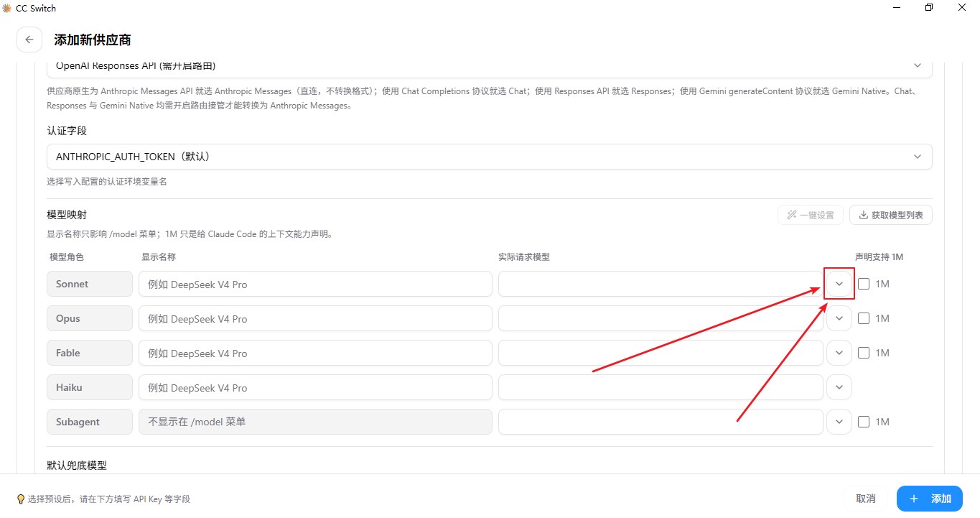The width and height of the screenshot is (980, 518).
Task: Click the Opus model role label
Action: click(x=90, y=318)
